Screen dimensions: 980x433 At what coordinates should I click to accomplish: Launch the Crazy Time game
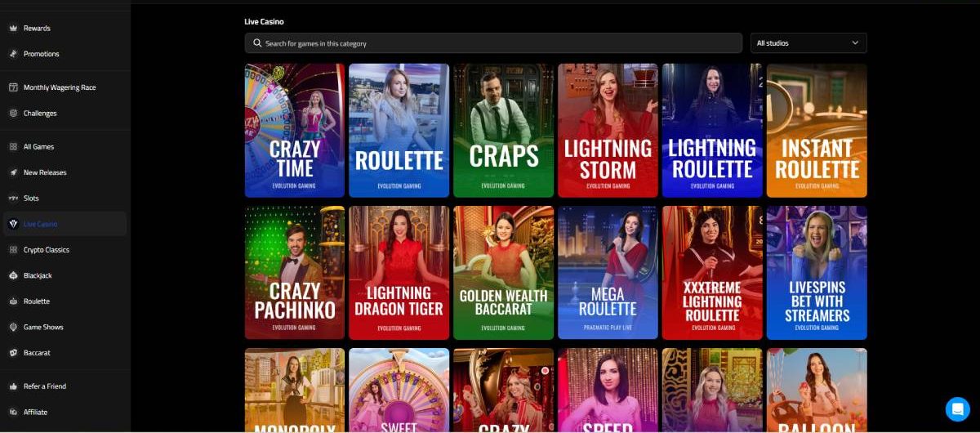pyautogui.click(x=295, y=131)
